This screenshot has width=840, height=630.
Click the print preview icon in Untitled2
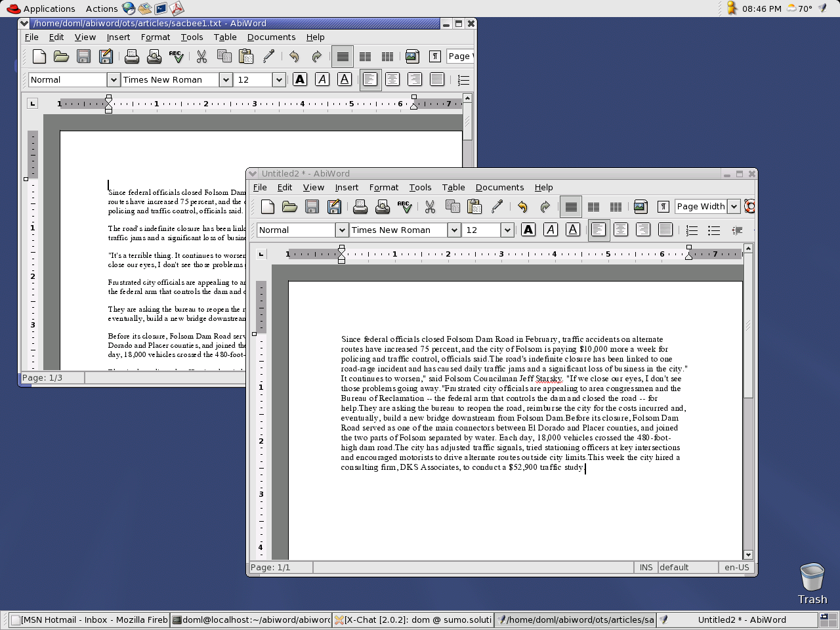pyautogui.click(x=383, y=207)
